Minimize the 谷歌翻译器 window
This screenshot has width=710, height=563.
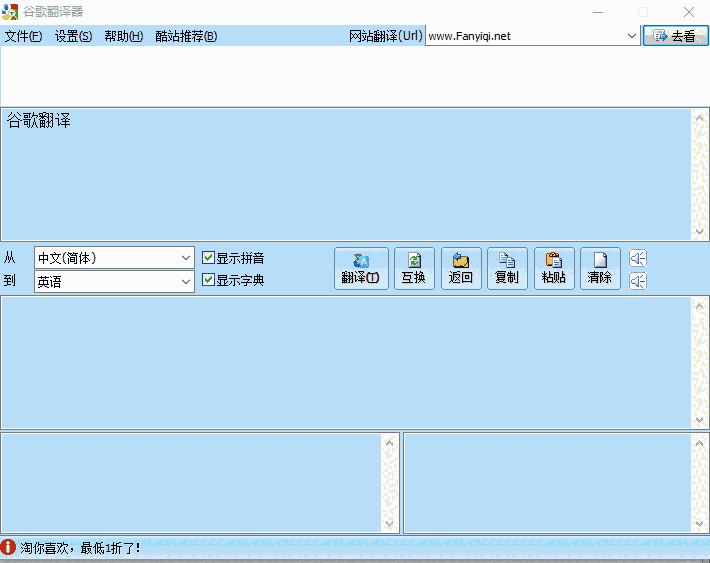coord(598,12)
